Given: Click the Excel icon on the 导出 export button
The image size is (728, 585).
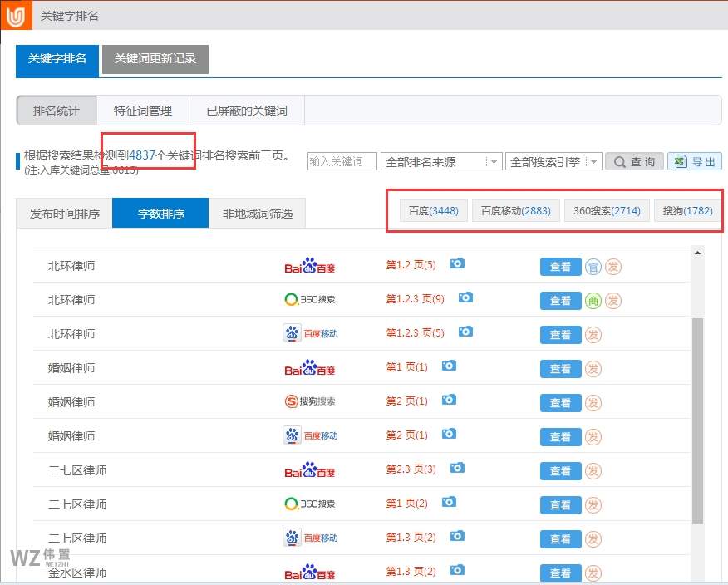Looking at the screenshot, I should click(x=683, y=161).
